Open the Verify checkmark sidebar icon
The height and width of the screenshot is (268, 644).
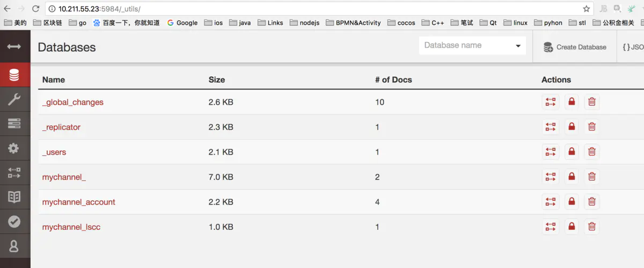[x=14, y=221]
